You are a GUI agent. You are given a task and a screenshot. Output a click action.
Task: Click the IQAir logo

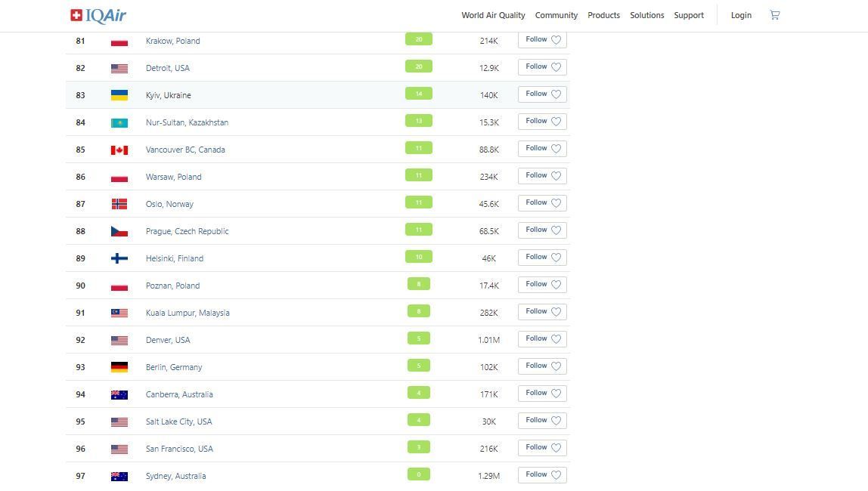tap(98, 15)
